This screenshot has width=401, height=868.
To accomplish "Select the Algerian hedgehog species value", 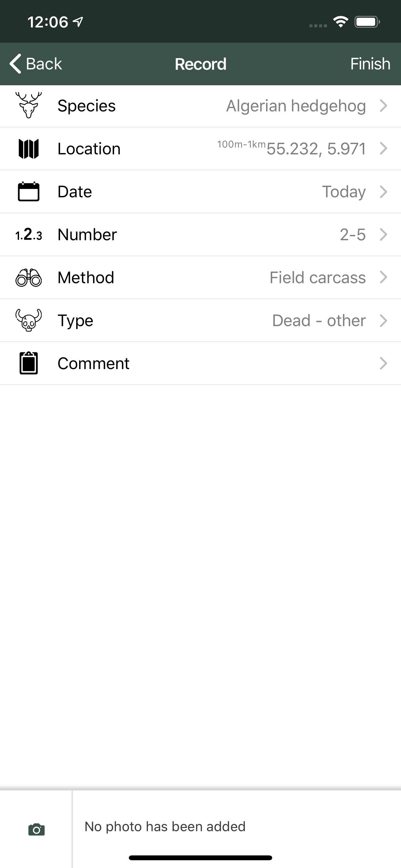I will (296, 106).
